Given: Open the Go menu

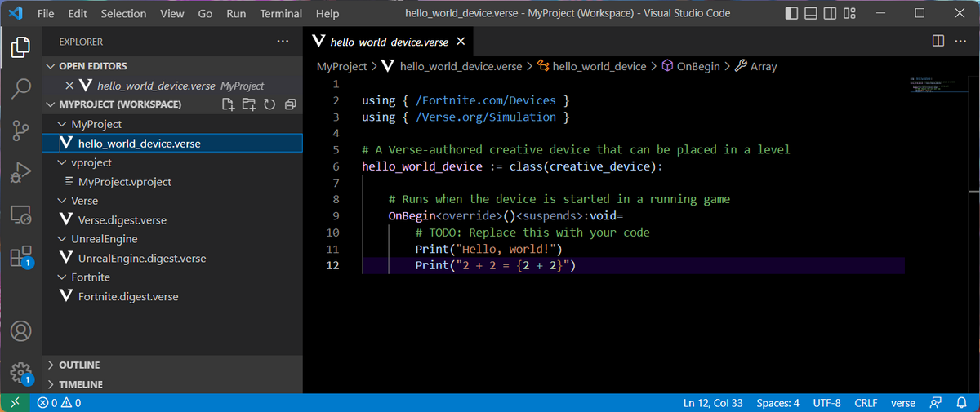Looking at the screenshot, I should pos(205,14).
